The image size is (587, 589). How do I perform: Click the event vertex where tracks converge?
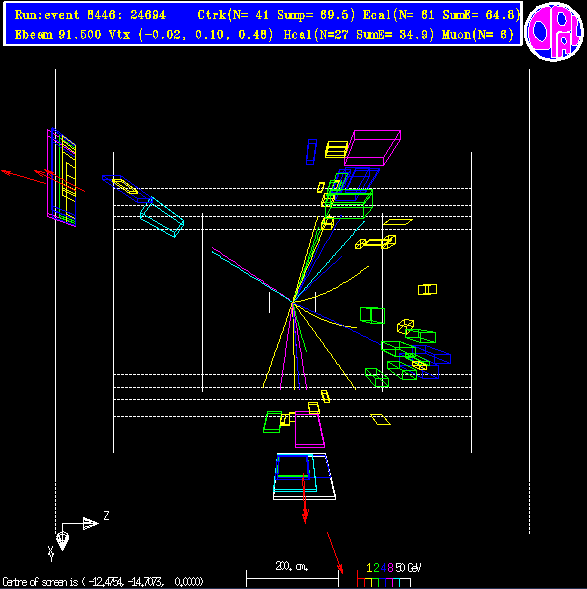click(293, 302)
